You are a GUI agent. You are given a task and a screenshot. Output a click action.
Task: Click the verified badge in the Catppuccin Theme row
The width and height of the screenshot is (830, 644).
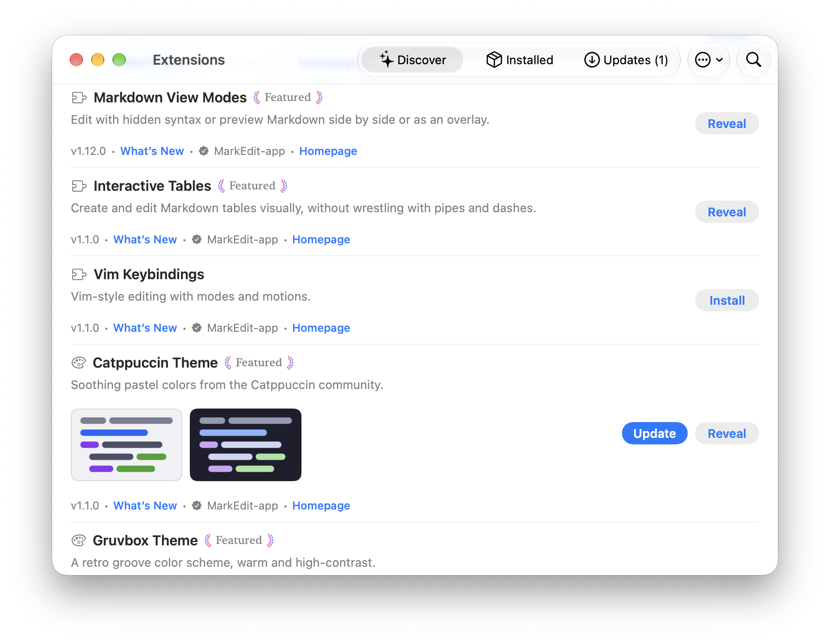pos(197,505)
